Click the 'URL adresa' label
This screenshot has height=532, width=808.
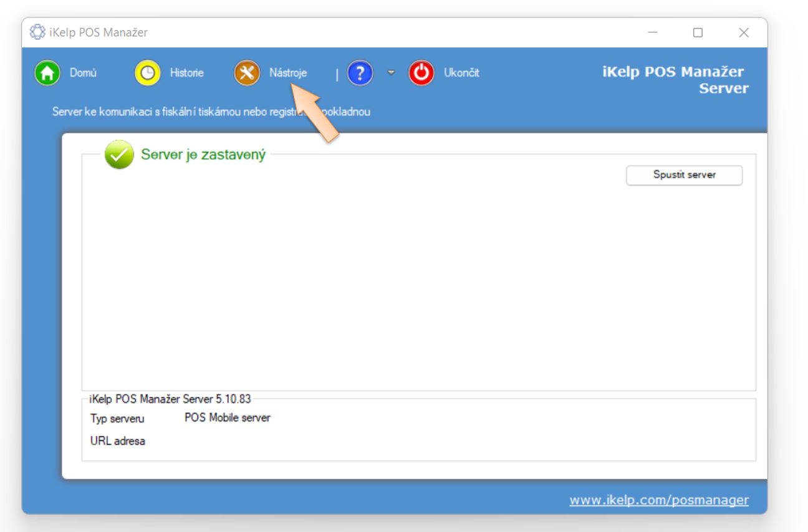(x=117, y=441)
